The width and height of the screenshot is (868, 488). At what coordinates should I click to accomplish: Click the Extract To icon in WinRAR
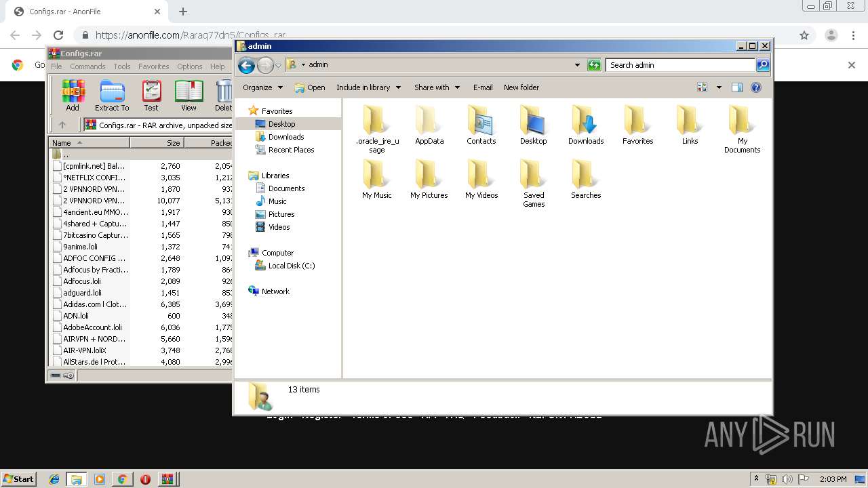[112, 96]
